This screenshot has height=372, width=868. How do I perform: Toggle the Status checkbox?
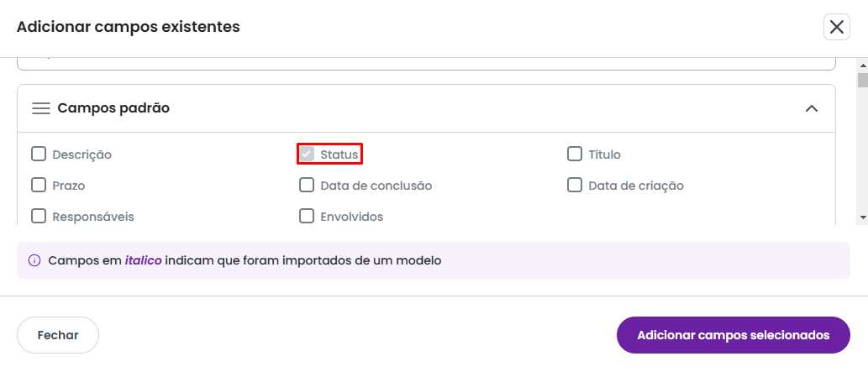308,154
